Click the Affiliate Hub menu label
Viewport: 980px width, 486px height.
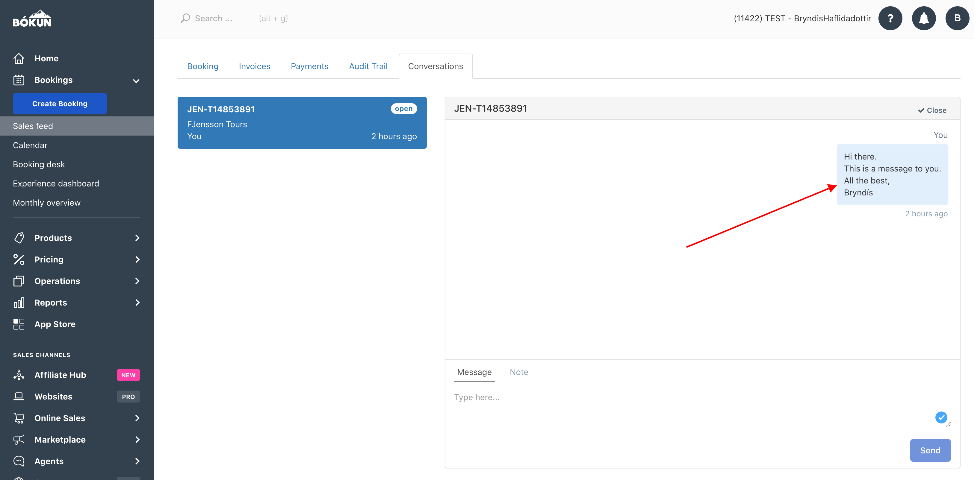coord(61,377)
